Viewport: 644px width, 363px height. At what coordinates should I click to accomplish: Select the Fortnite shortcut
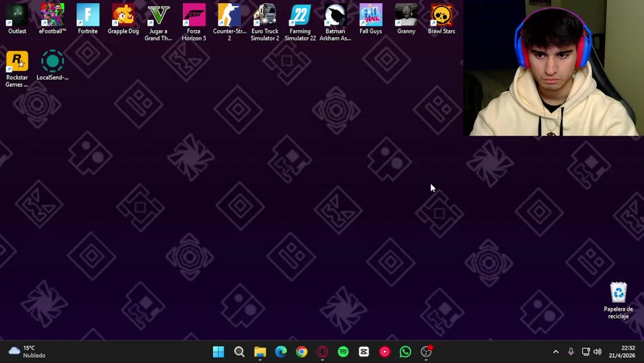tap(88, 19)
